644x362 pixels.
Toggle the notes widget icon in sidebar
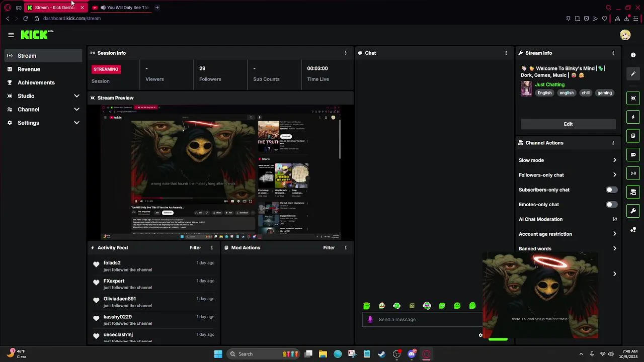click(x=633, y=136)
